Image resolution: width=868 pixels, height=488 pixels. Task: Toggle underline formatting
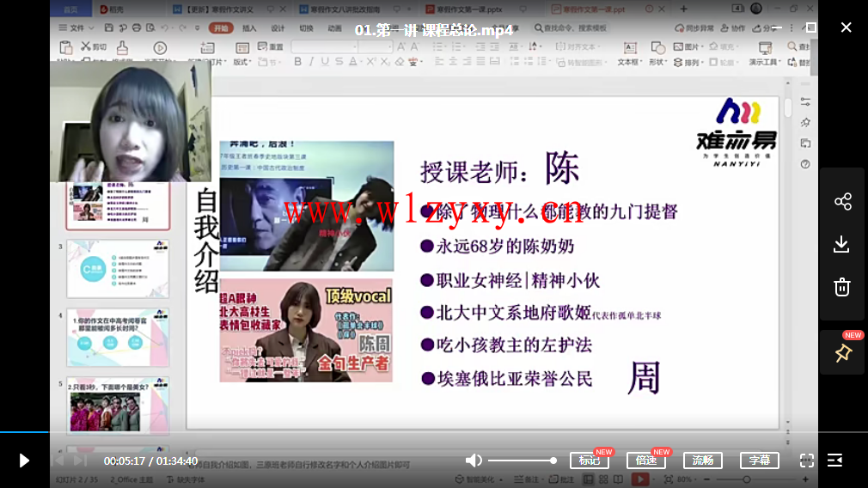325,61
